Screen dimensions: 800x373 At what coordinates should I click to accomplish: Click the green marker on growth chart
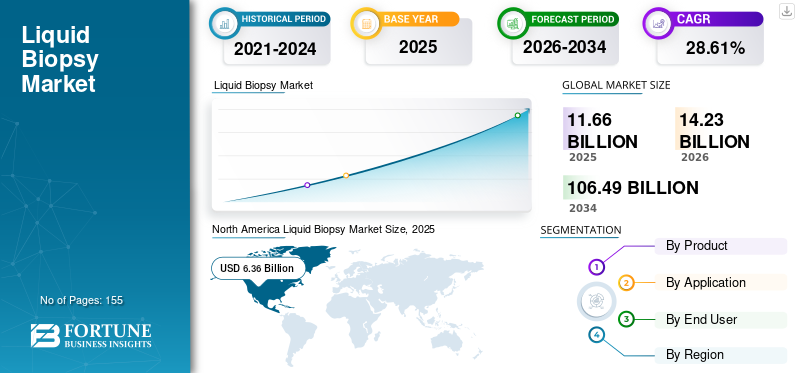point(517,115)
